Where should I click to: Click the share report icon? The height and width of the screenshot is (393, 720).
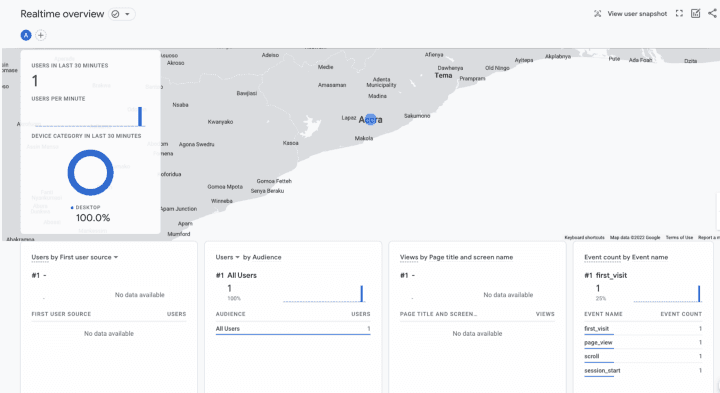coord(712,13)
